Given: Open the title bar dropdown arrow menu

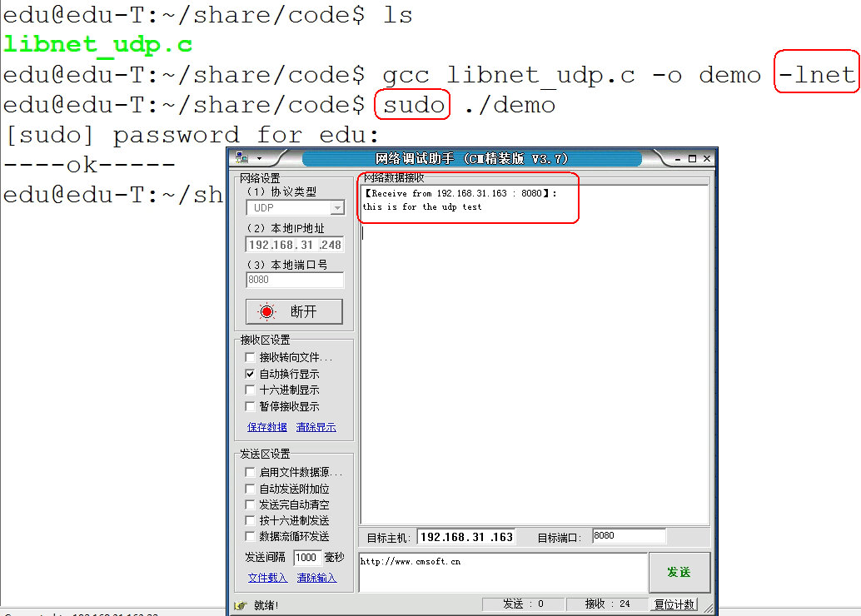Looking at the screenshot, I should [259, 159].
